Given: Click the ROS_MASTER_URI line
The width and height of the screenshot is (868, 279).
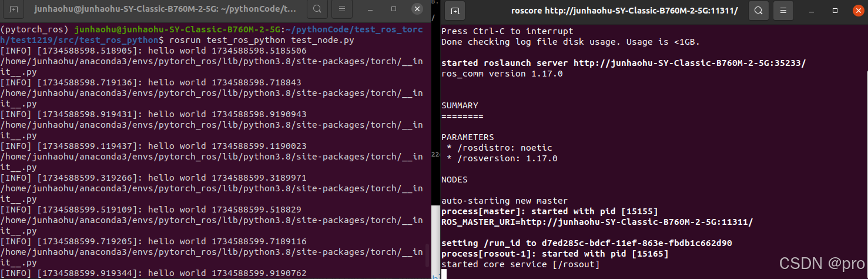Looking at the screenshot, I should (x=596, y=222).
